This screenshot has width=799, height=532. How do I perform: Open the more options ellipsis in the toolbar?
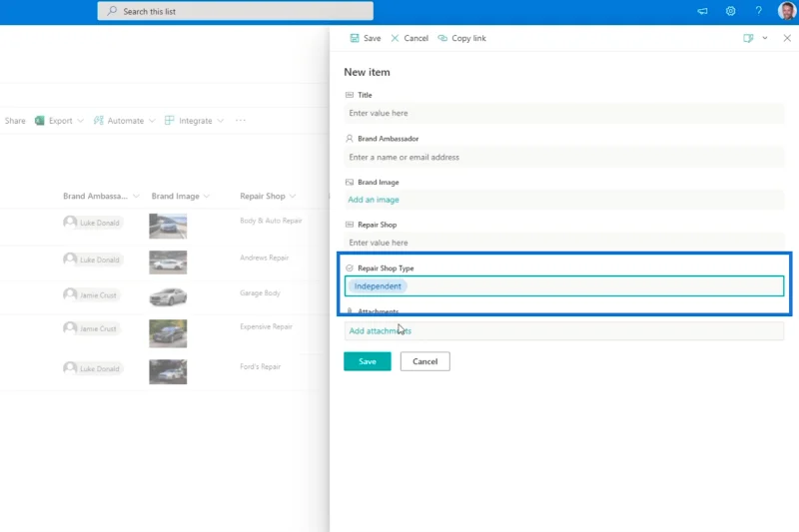point(241,121)
